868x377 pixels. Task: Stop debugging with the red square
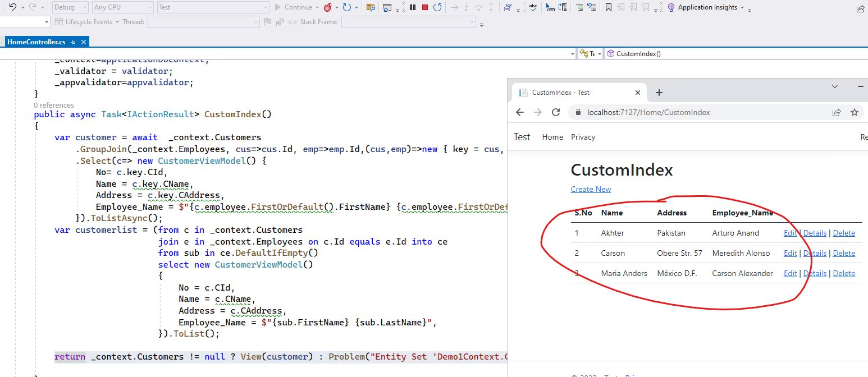tap(425, 7)
